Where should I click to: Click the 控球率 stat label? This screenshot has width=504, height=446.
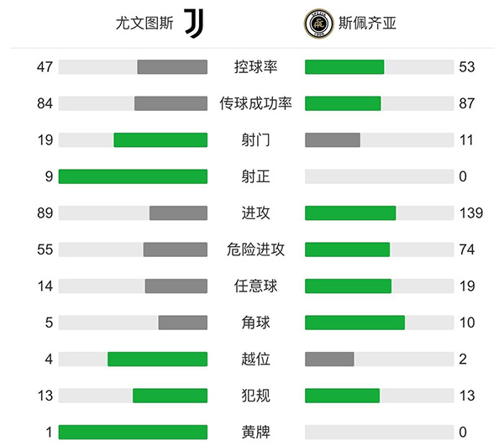tap(255, 67)
